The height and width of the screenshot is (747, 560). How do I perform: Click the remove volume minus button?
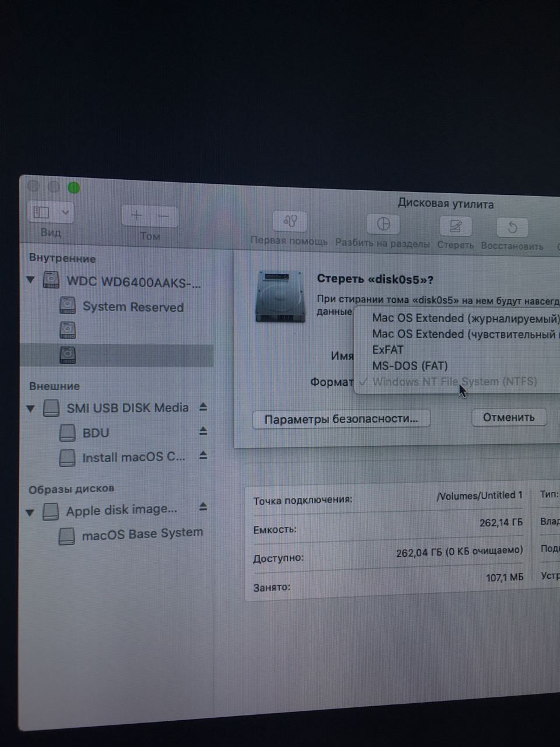[164, 216]
